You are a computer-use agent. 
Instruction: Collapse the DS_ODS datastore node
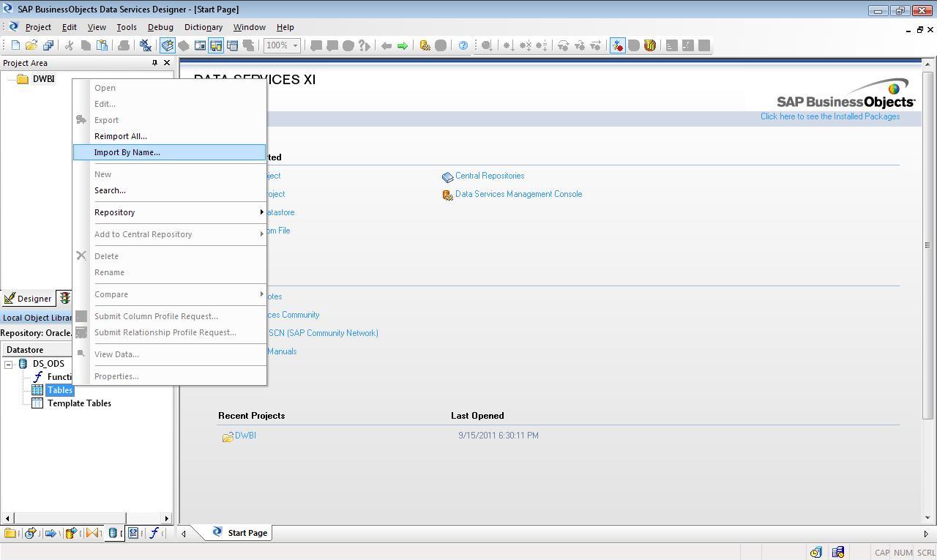(x=9, y=364)
